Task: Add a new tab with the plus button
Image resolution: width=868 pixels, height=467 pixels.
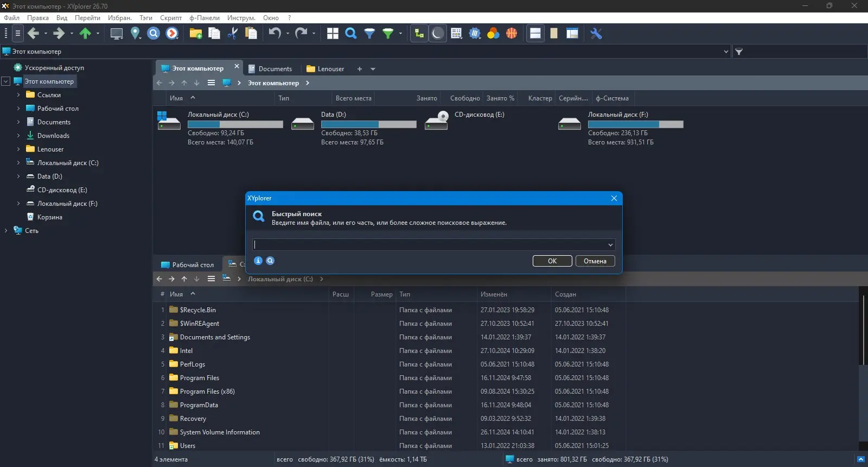Action: (359, 69)
